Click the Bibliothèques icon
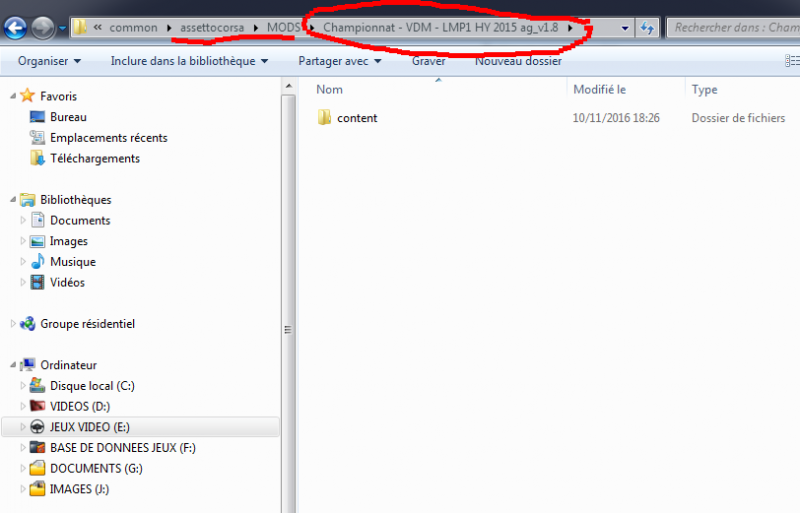The height and width of the screenshot is (513, 800). tap(28, 200)
